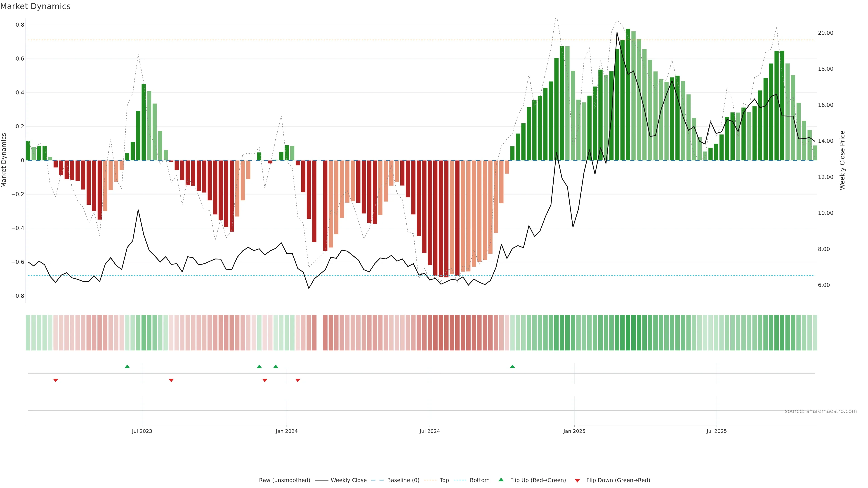Click the first red flip-down marker on timeline

[x=56, y=380]
